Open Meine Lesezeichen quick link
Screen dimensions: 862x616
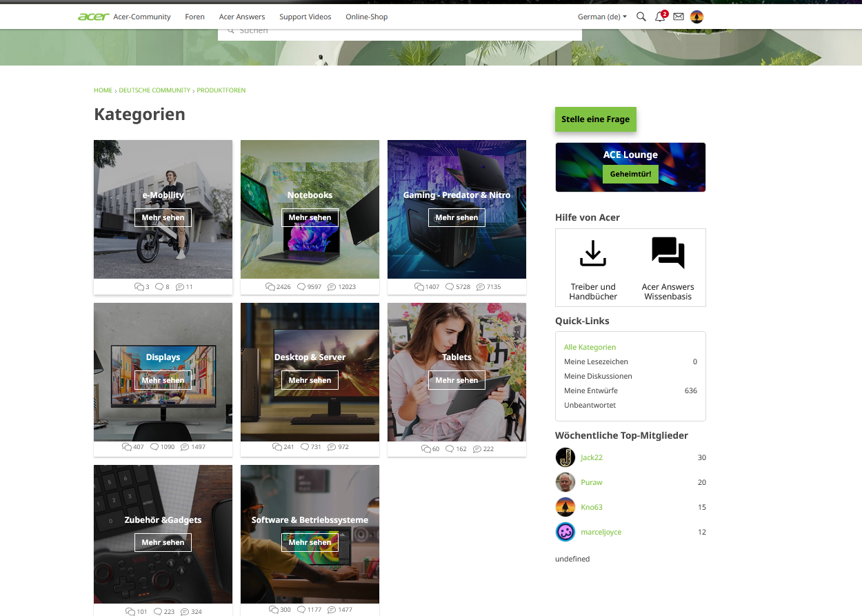tap(596, 362)
